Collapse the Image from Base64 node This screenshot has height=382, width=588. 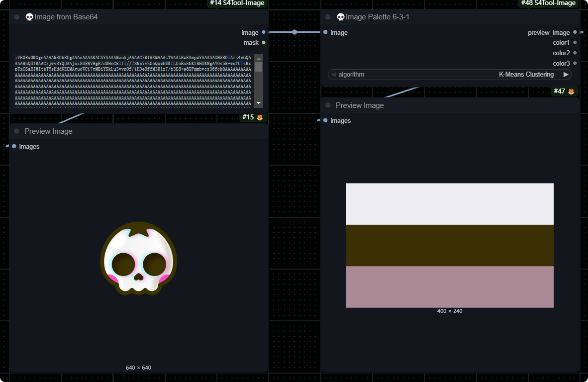[x=17, y=17]
